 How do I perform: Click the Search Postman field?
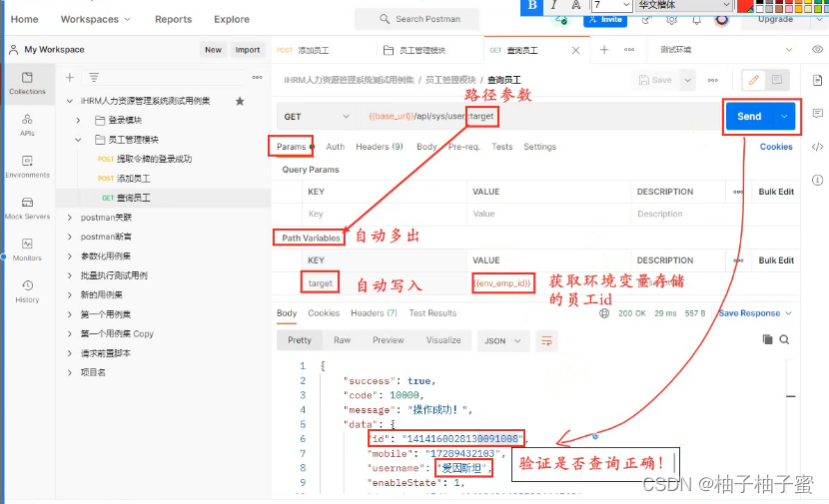(x=417, y=19)
